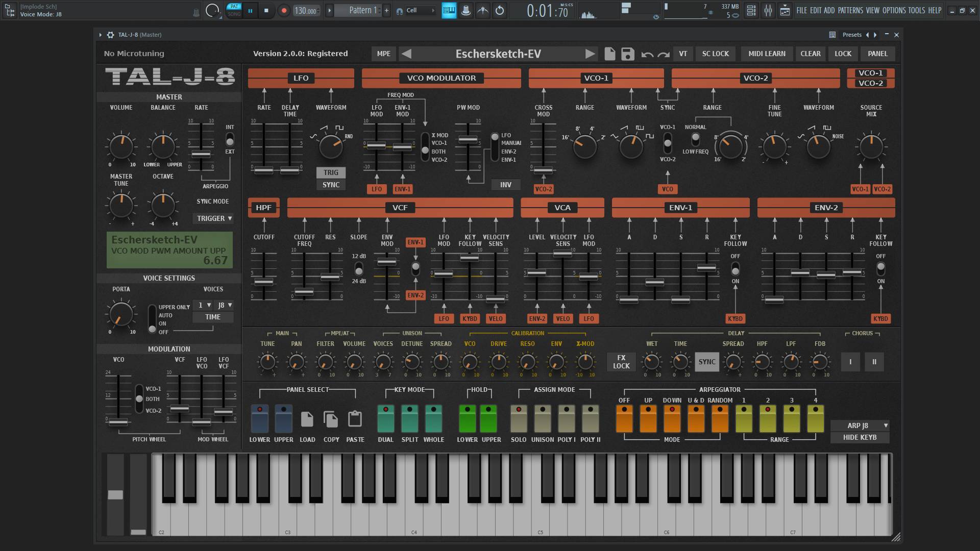980x551 pixels.
Task: Click the LFO TRIG button
Action: click(331, 172)
